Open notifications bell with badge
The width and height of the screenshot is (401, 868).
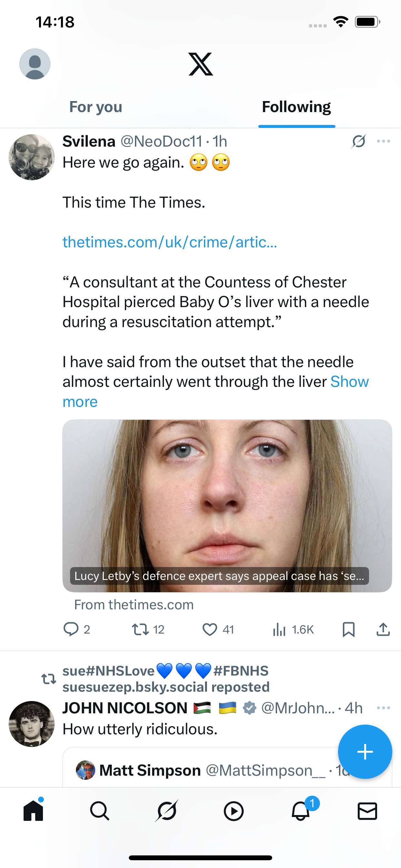(301, 811)
